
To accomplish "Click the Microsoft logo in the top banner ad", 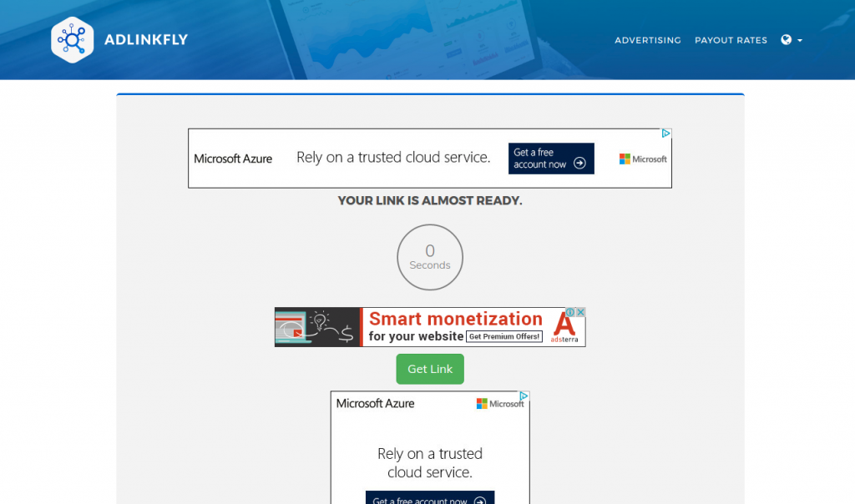I will (643, 159).
